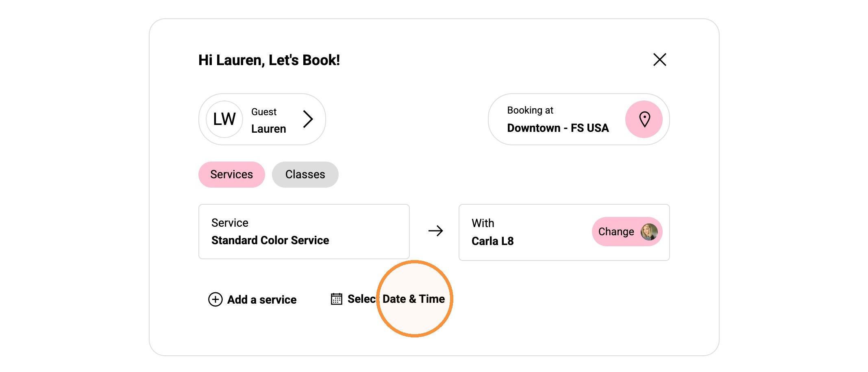Change the service provider
Screen dimensions: 868x372
[627, 232]
